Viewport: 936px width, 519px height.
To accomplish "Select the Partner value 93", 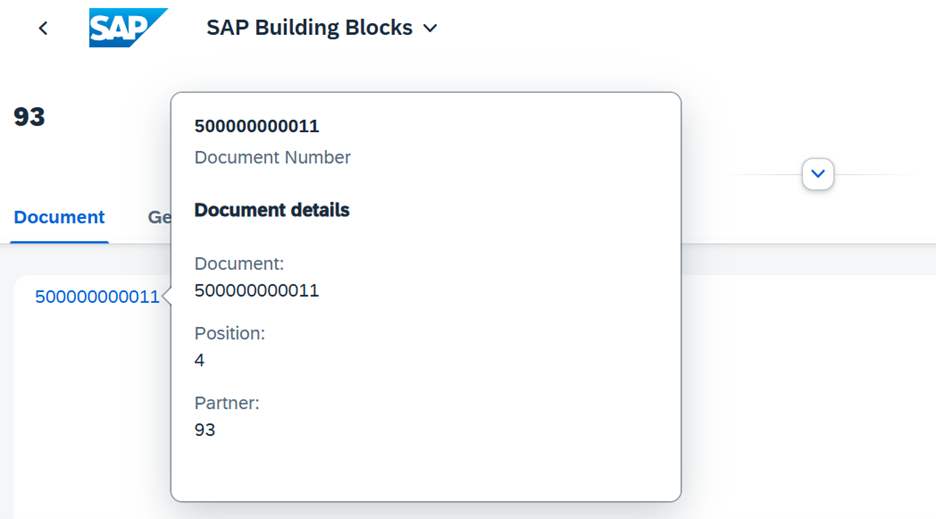I will pos(205,430).
